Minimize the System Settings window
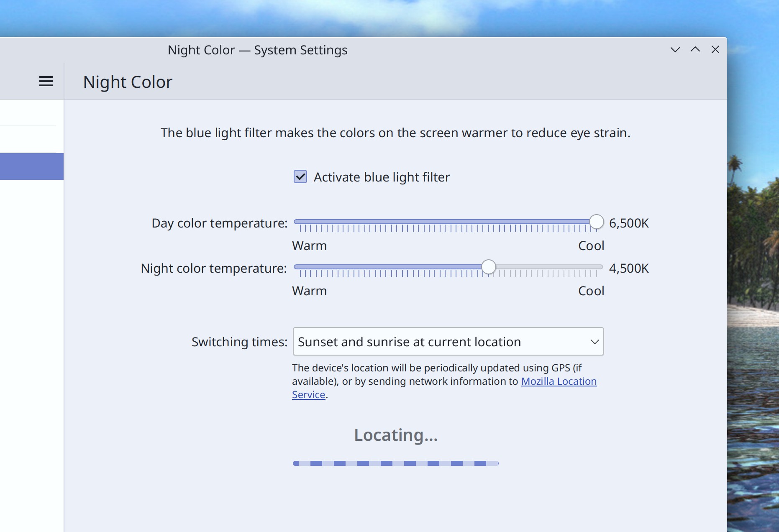This screenshot has width=779, height=532. (x=675, y=50)
